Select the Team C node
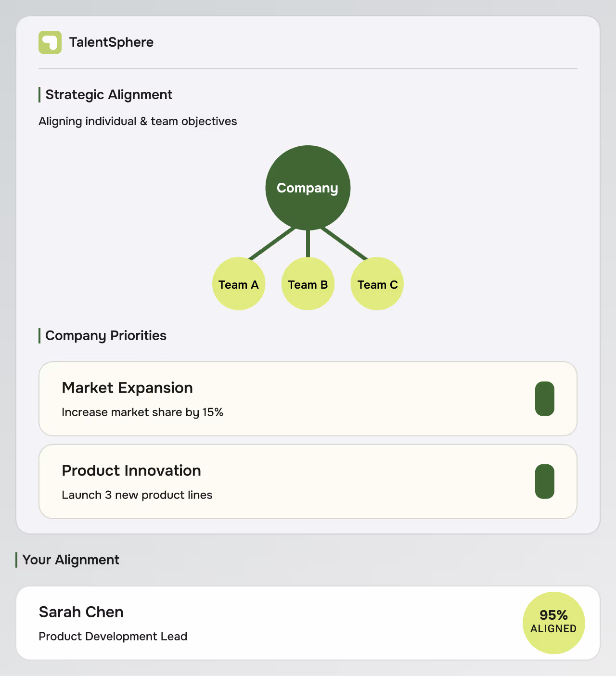Viewport: 616px width, 676px height. 377,284
